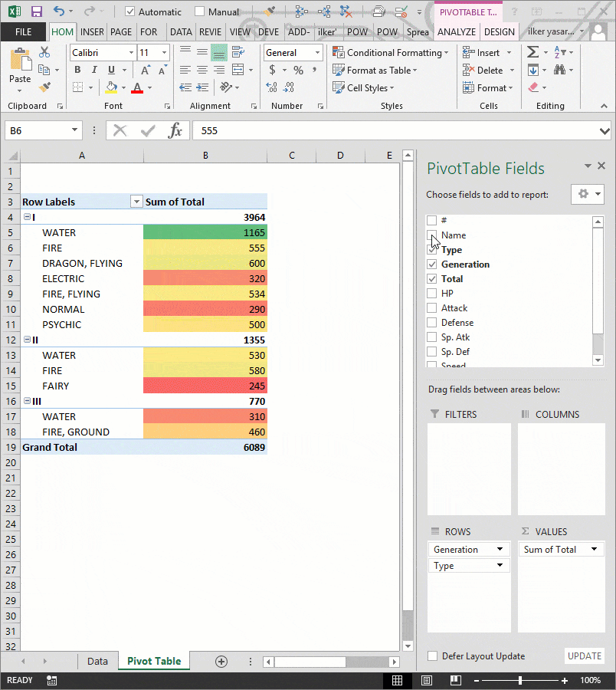Open the INSERT ribbon tab
The width and height of the screenshot is (616, 690).
91,31
